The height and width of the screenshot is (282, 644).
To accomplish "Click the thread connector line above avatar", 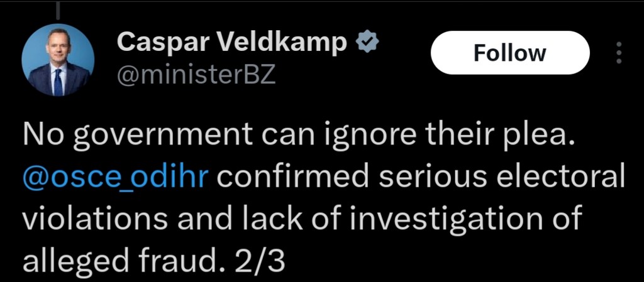I will click(58, 13).
